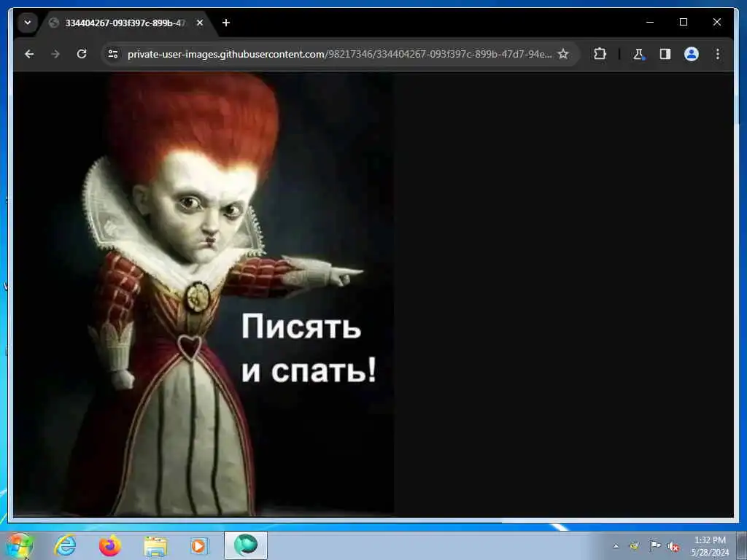The height and width of the screenshot is (560, 747).
Task: Open the Extensions puzzle menu
Action: pyautogui.click(x=600, y=54)
